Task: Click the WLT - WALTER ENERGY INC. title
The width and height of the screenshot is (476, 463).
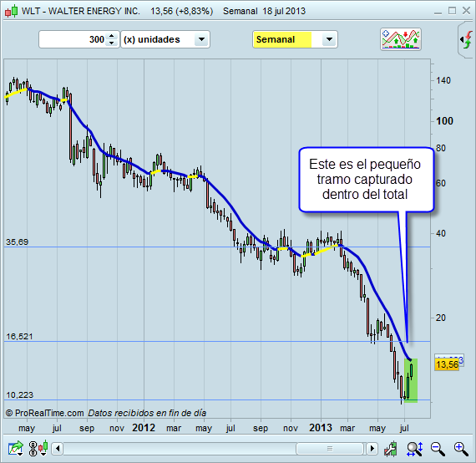Action: click(80, 11)
